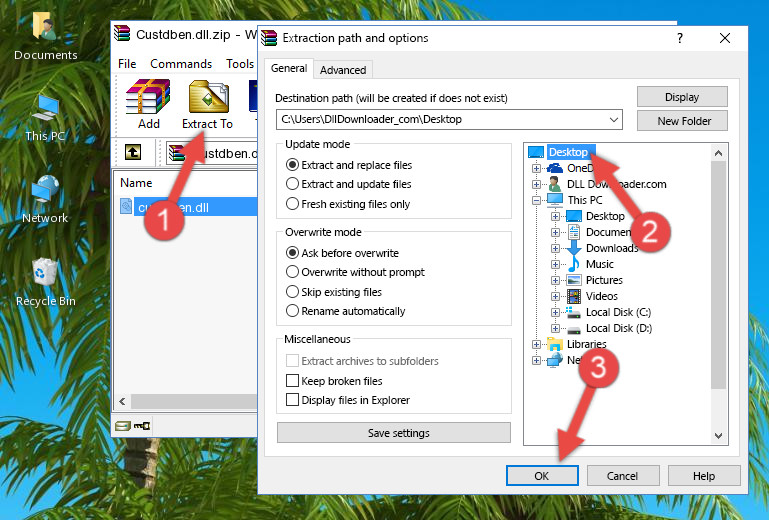The image size is (769, 520).
Task: Expand the Music tree node
Action: (x=555, y=264)
